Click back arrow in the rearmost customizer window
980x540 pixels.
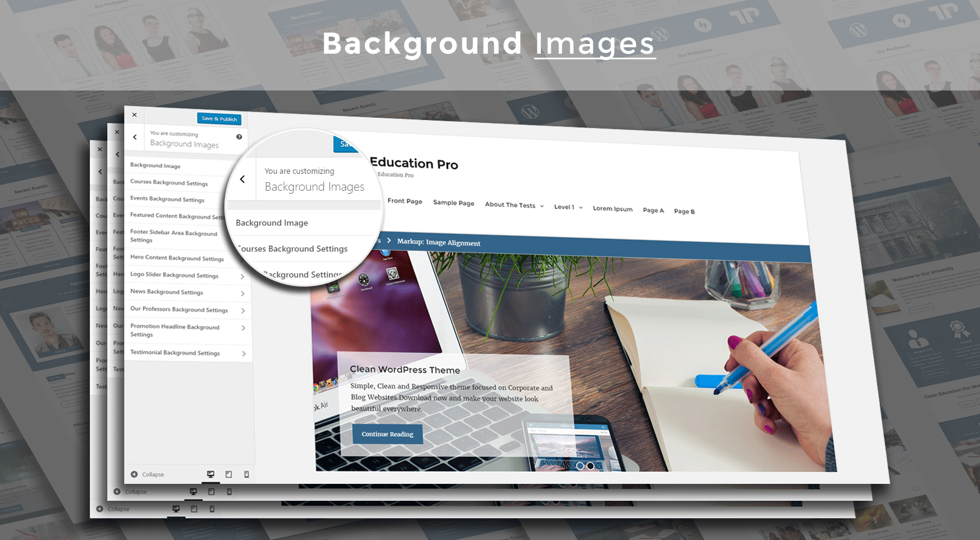[x=101, y=172]
